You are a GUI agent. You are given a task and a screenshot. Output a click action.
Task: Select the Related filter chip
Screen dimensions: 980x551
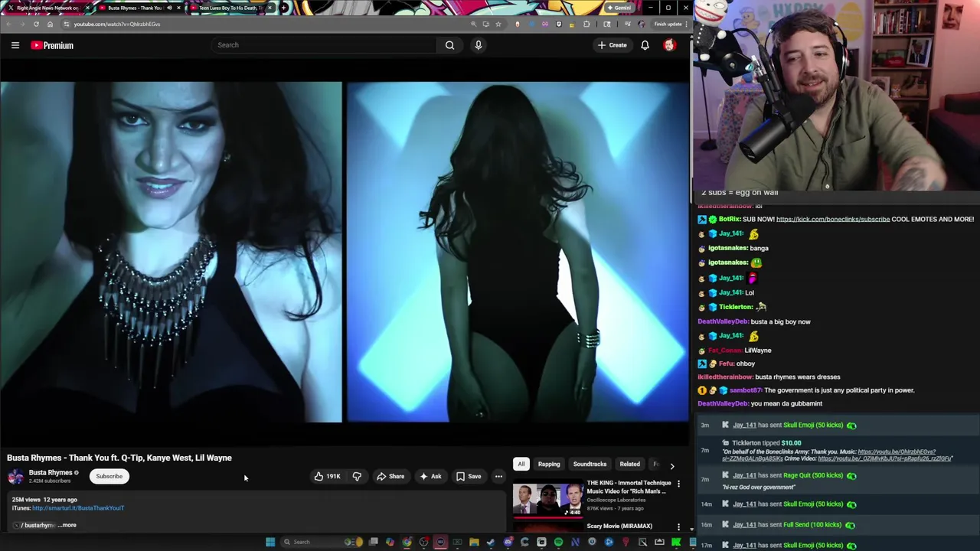(629, 464)
